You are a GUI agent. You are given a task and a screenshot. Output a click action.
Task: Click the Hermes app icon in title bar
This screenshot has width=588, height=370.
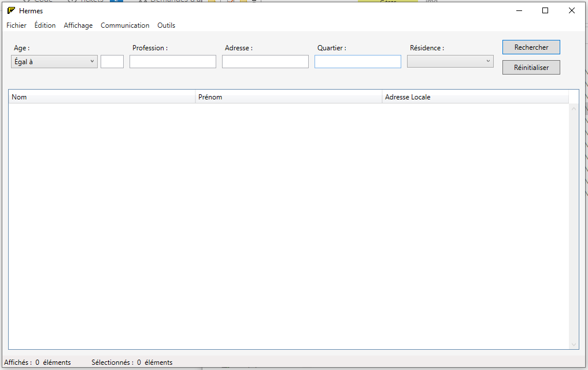point(11,10)
